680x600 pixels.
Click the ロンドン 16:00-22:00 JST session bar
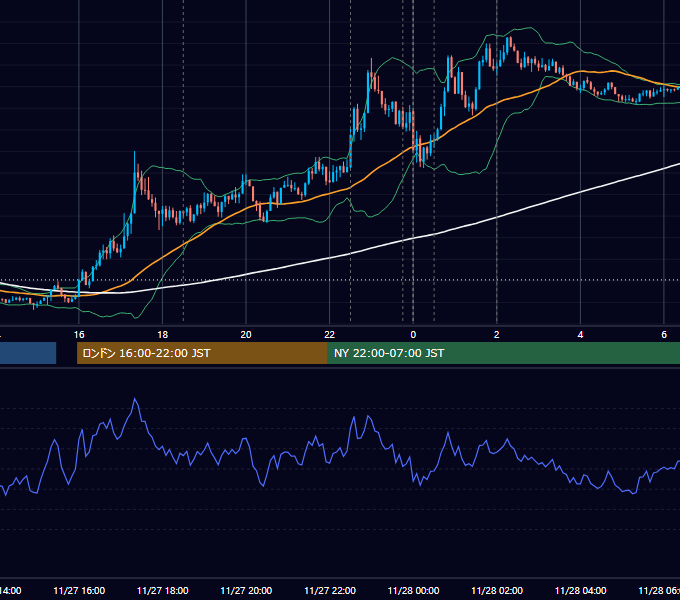pos(202,353)
